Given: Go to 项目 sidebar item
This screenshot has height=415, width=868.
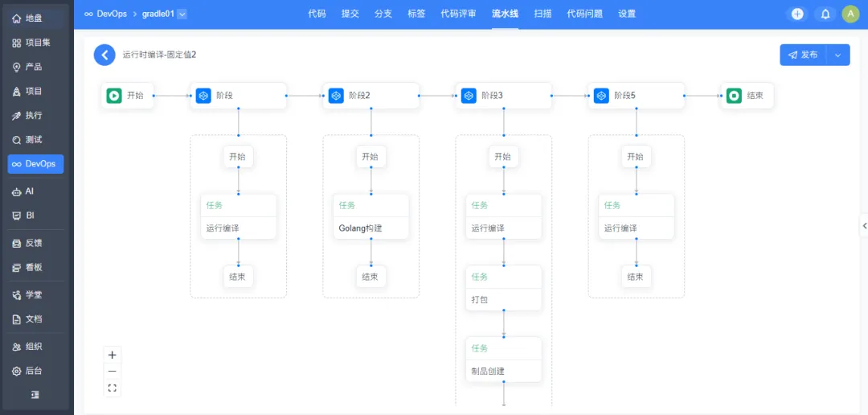Looking at the screenshot, I should 35,92.
